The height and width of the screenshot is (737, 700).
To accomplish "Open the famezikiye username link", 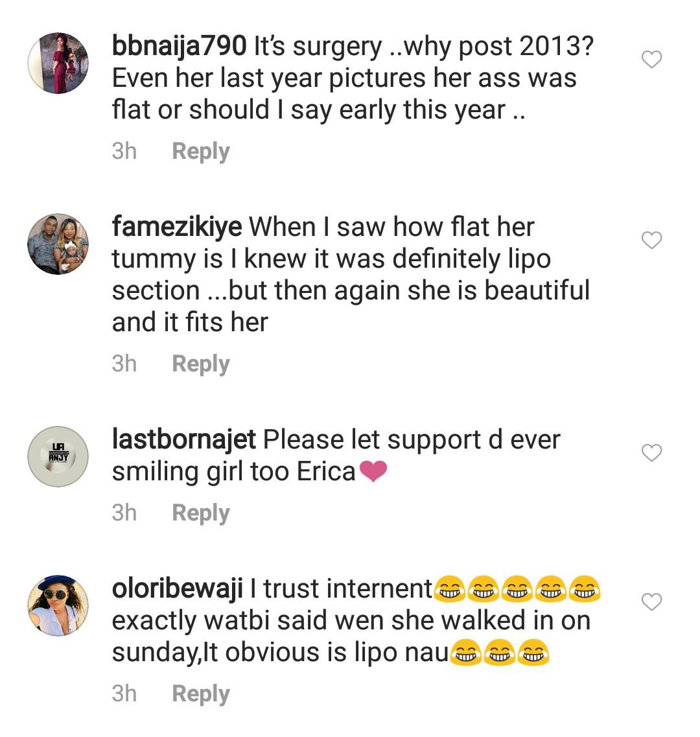I will pos(177,228).
